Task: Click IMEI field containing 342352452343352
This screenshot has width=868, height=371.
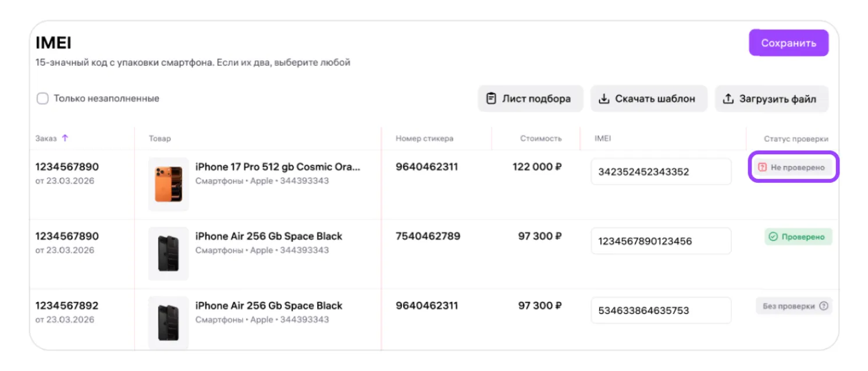Action: pos(661,172)
